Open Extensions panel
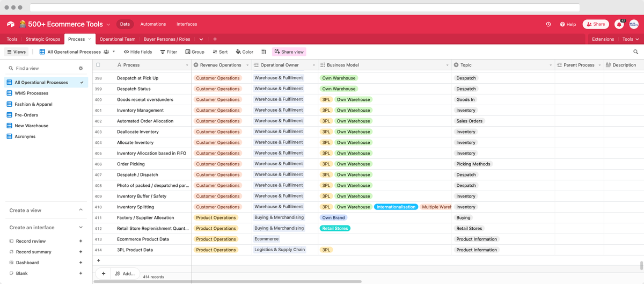The image size is (644, 284). 603,39
